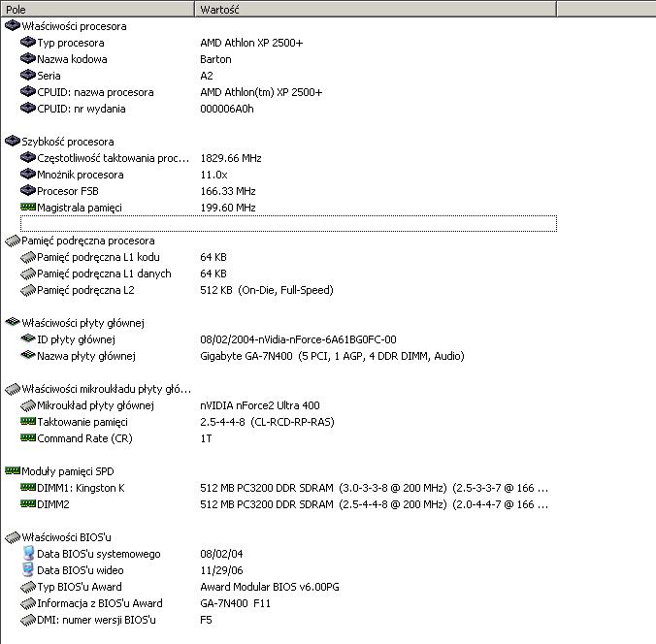Click icon for Pamięć podręczna L2
Image resolution: width=656 pixels, height=644 pixels.
[27, 290]
